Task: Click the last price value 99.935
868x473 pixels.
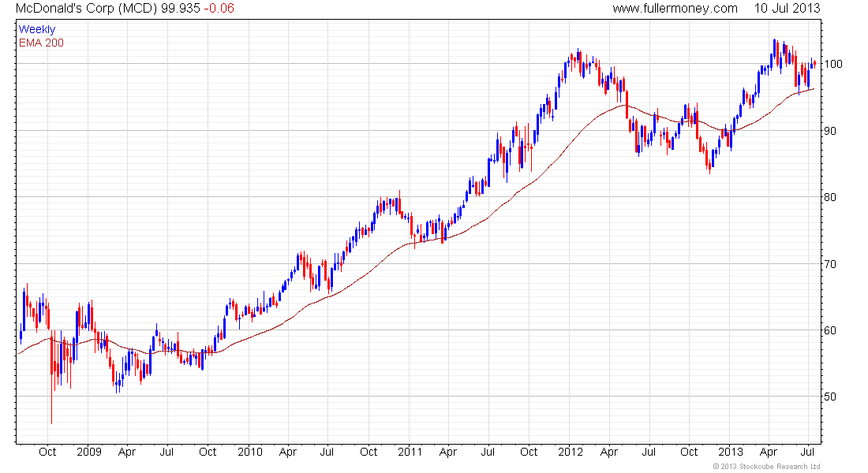Action: (x=181, y=9)
